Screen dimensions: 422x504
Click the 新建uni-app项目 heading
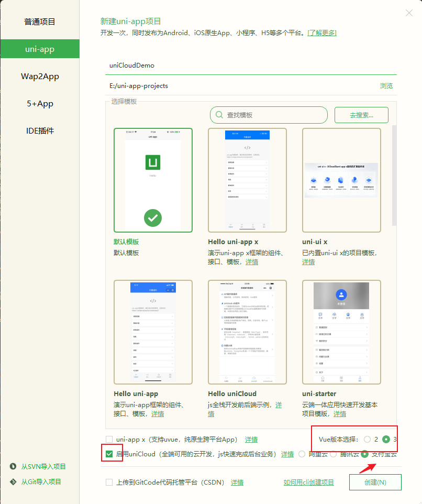click(130, 21)
